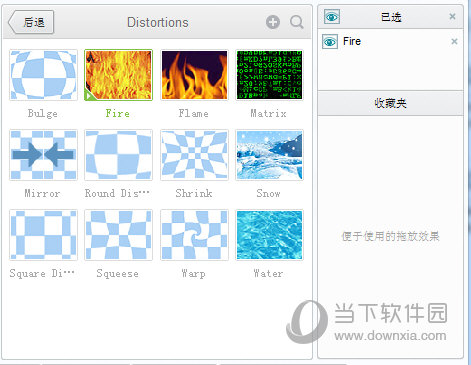Click the add plus icon in Distortions header

coord(273,22)
